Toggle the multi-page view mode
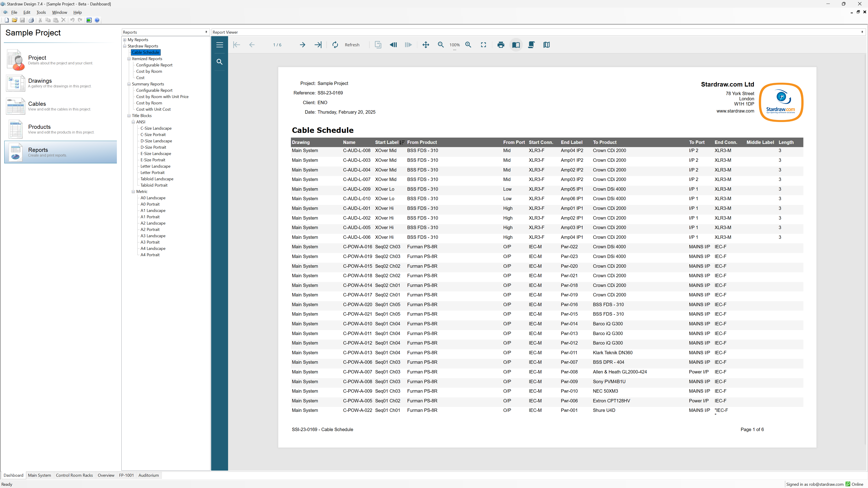 click(546, 45)
